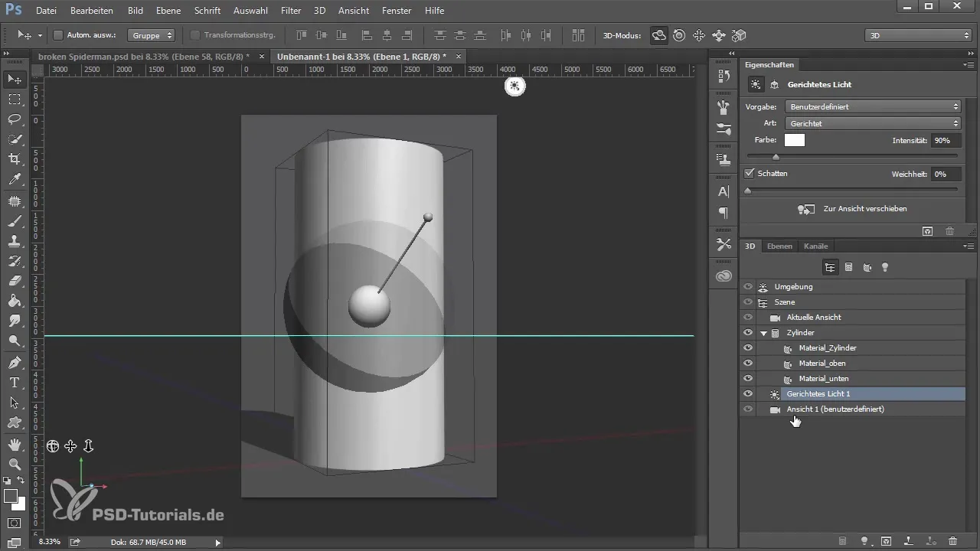Hide the Szene entry
Image resolution: width=980 pixels, height=551 pixels.
[748, 302]
